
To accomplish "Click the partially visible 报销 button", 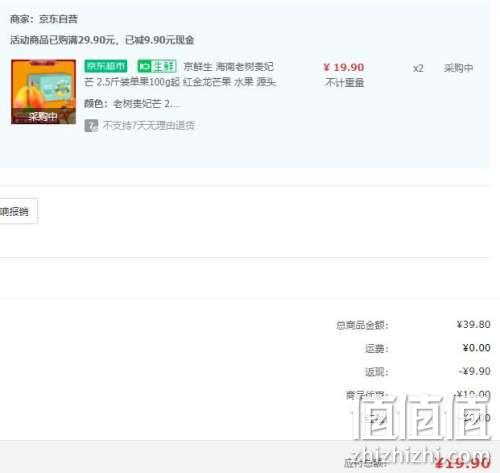I will coord(19,211).
